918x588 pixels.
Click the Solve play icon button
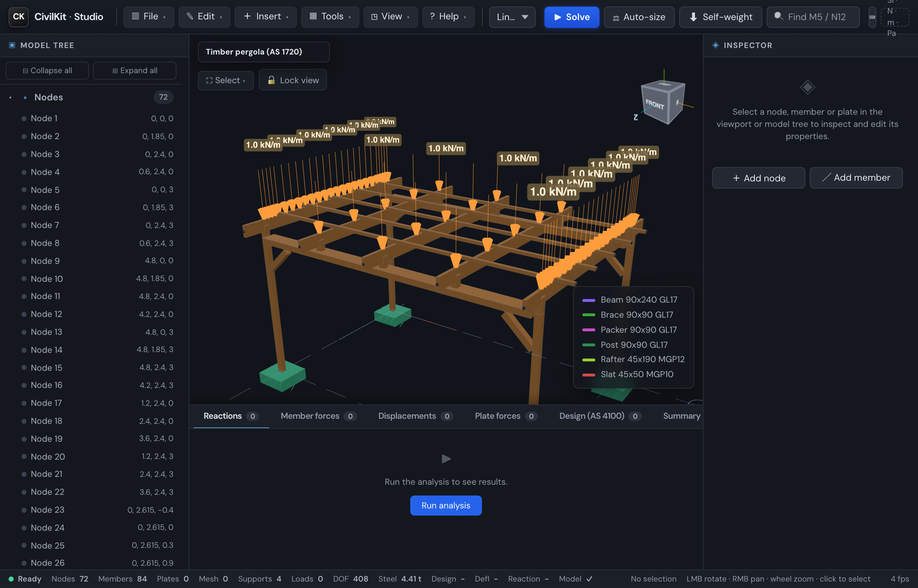point(571,17)
